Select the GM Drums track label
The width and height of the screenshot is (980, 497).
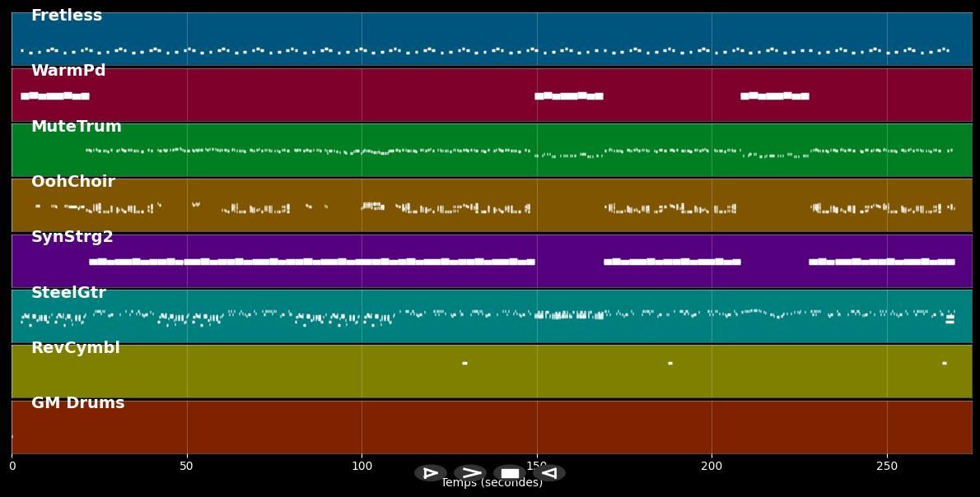[78, 403]
